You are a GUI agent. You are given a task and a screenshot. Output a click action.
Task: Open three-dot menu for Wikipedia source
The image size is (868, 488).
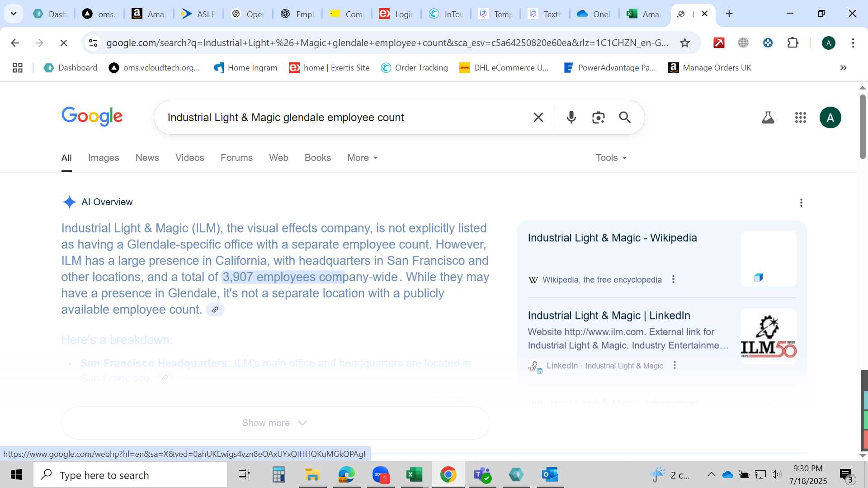673,279
